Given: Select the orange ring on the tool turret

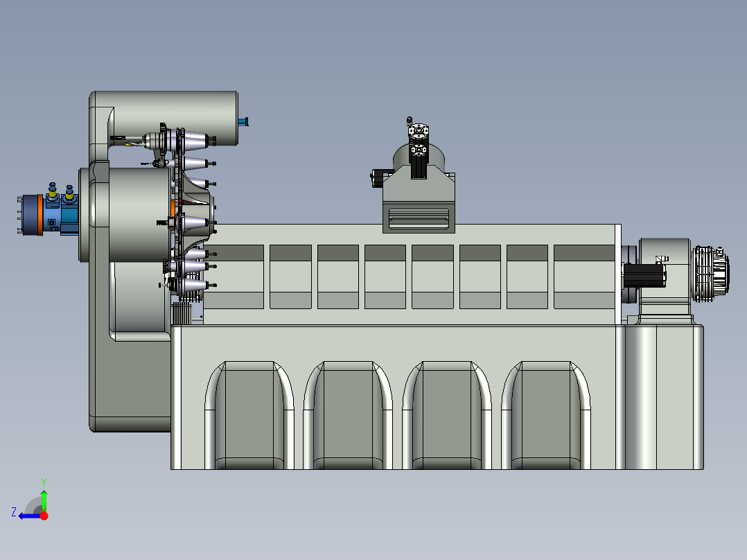Looking at the screenshot, I should tap(172, 208).
